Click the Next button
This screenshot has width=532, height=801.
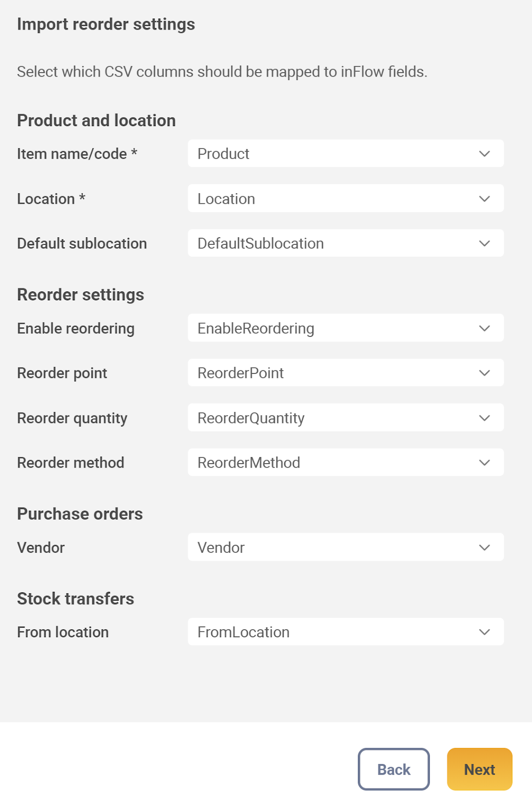[x=479, y=769]
